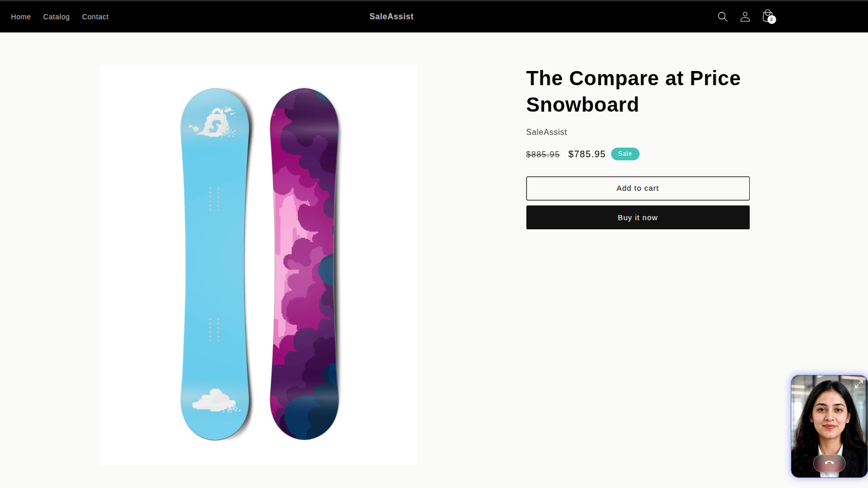
Task: Open the Contact menu item
Action: [95, 17]
